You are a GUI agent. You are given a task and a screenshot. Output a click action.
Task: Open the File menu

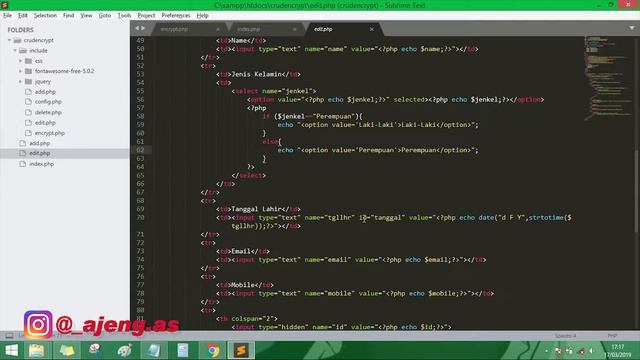7,16
